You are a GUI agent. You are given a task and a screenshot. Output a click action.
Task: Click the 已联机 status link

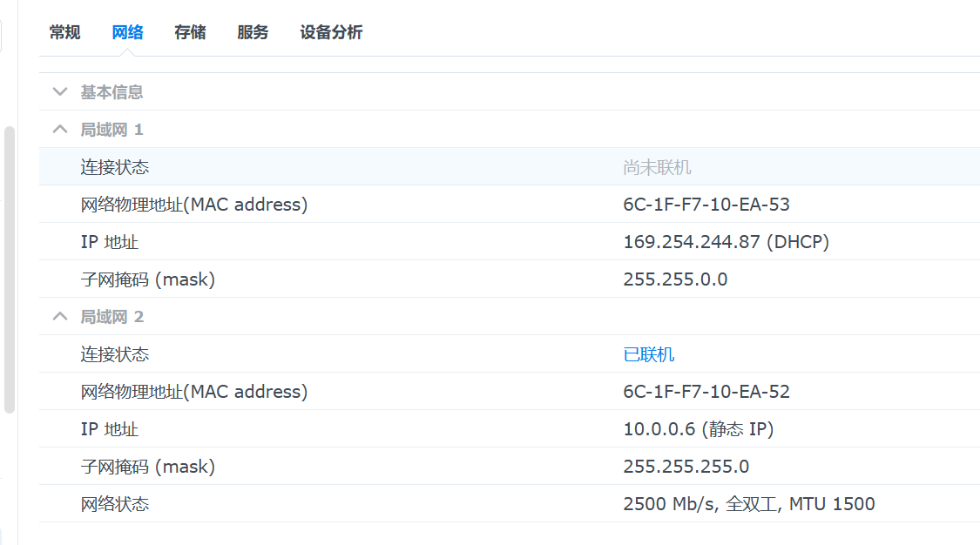pyautogui.click(x=649, y=354)
